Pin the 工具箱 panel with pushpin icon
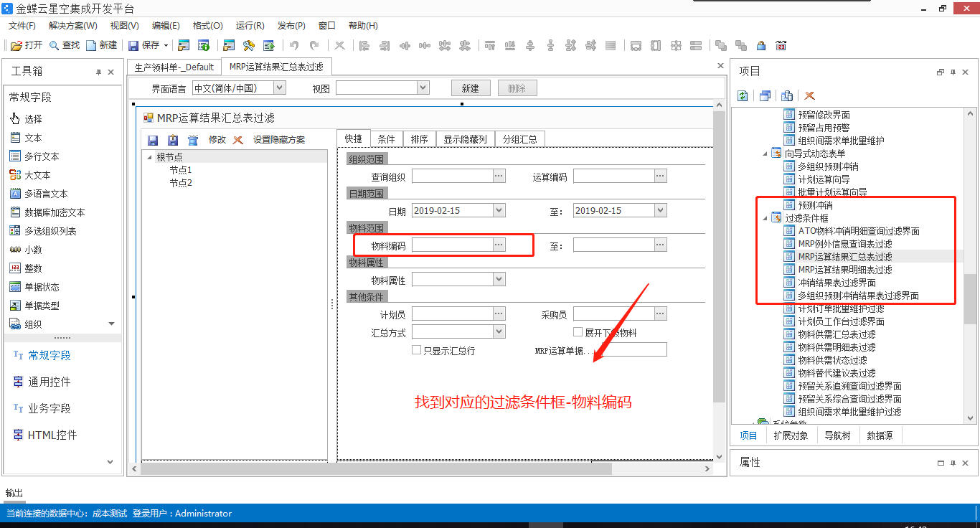This screenshot has width=980, height=528. (x=99, y=72)
